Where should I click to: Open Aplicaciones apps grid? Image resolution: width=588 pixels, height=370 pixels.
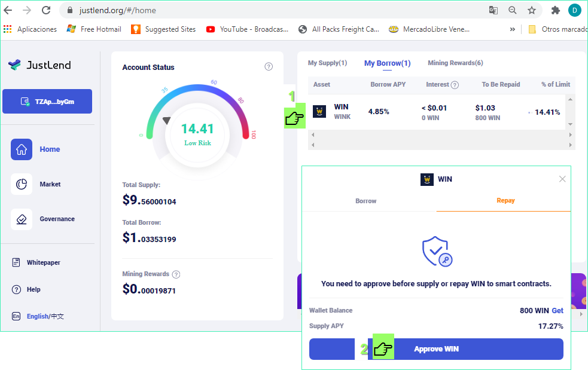tap(30, 29)
